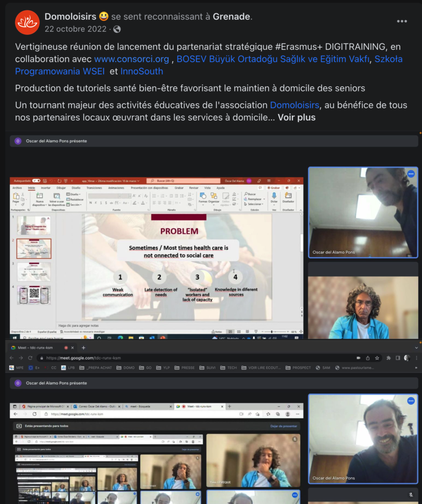Open the Archivo tab in PowerPoint
Image resolution: width=422 pixels, height=504 pixels.
[17, 188]
